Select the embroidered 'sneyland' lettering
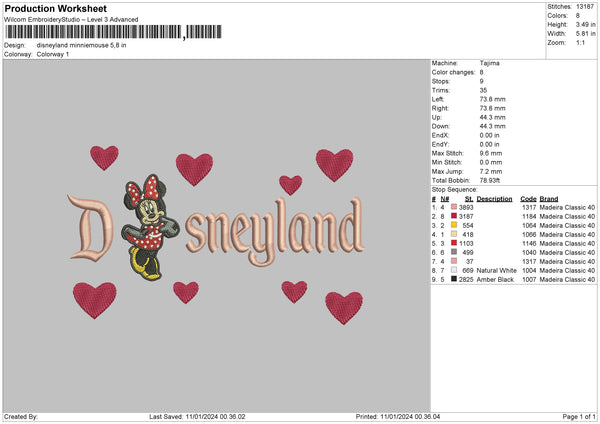Screen dimensions: 600x424 tap(275, 230)
